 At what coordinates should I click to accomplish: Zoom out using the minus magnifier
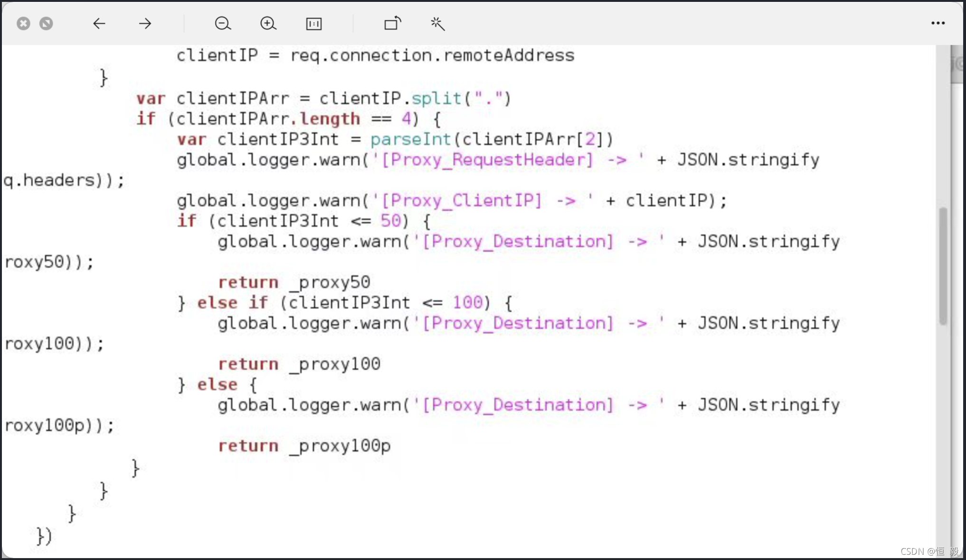pyautogui.click(x=223, y=23)
